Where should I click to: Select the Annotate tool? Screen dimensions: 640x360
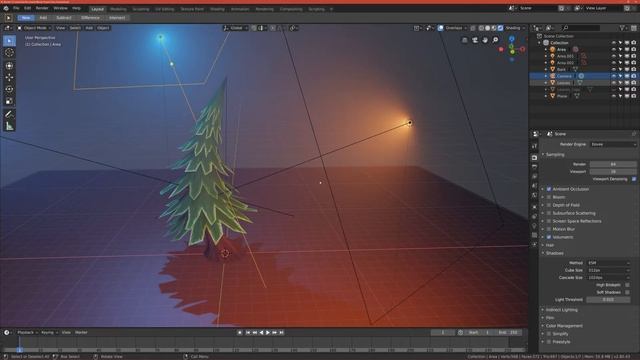(9, 114)
